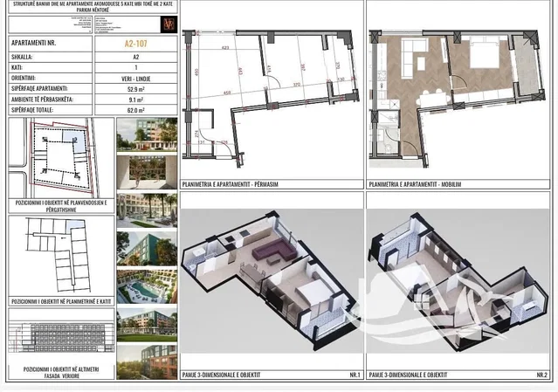This screenshot has height=392, width=558.
Task: Select the sheet title text starting 'STRUKTURË BANIMI'
Action: (93, 6)
